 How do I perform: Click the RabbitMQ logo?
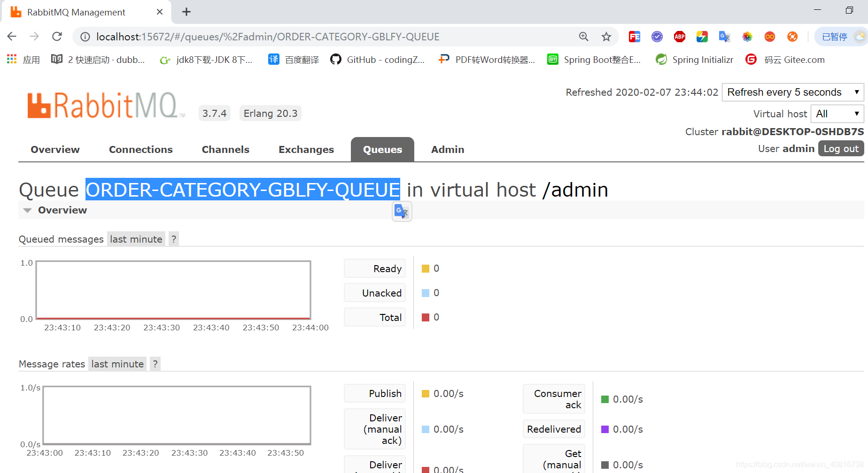106,106
